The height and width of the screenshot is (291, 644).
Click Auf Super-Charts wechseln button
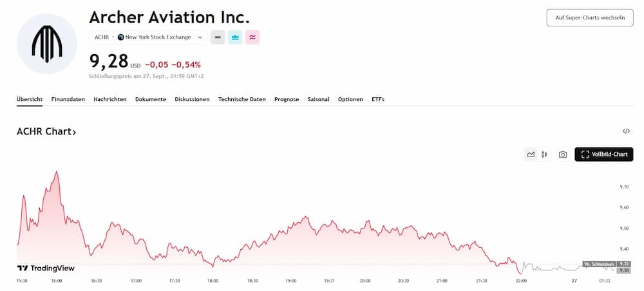click(x=590, y=17)
